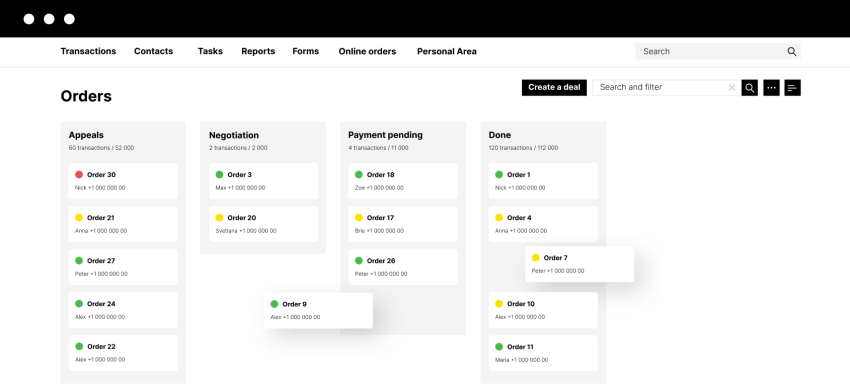
Task: Click the black search button beside filter field
Action: [x=750, y=87]
